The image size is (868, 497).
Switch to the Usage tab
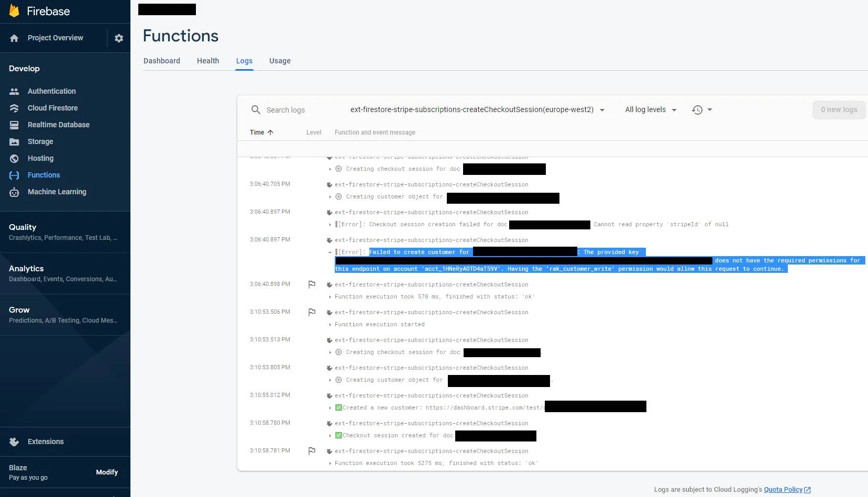click(280, 61)
